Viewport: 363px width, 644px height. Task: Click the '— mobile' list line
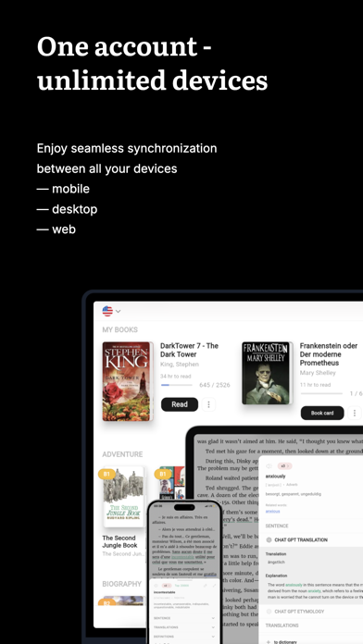[x=63, y=189]
